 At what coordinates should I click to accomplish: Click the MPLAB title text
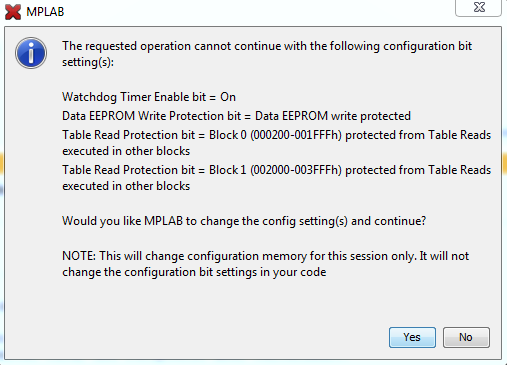pyautogui.click(x=45, y=12)
